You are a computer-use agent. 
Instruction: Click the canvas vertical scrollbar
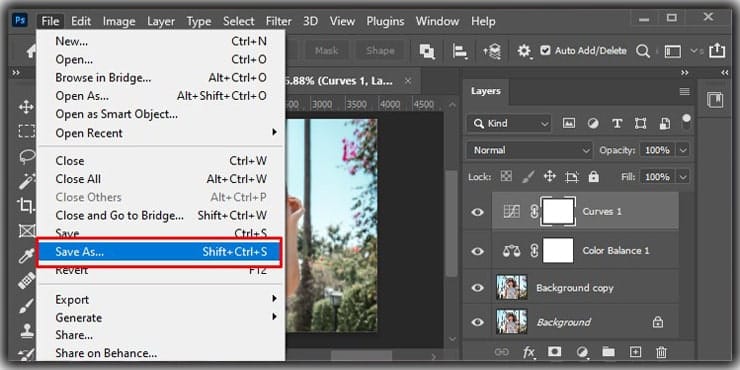[451, 224]
